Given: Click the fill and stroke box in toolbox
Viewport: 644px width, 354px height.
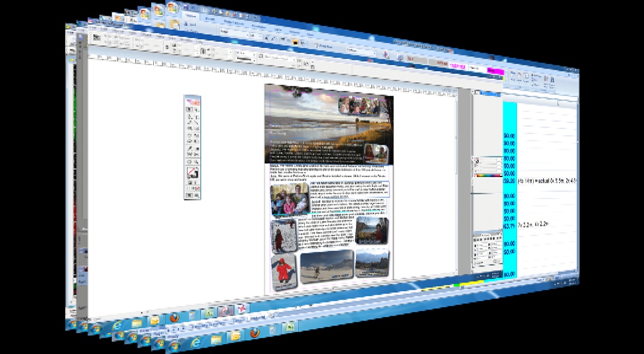Looking at the screenshot, I should pyautogui.click(x=192, y=173).
